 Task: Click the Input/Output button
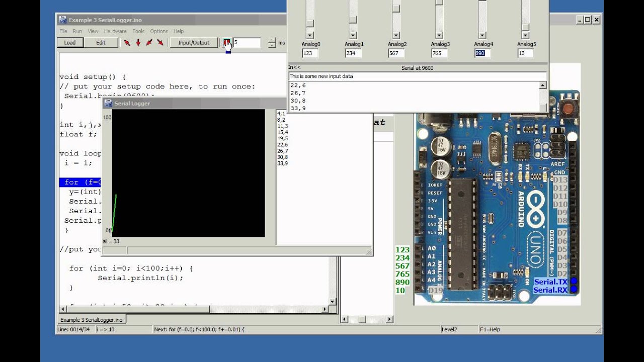pos(194,43)
